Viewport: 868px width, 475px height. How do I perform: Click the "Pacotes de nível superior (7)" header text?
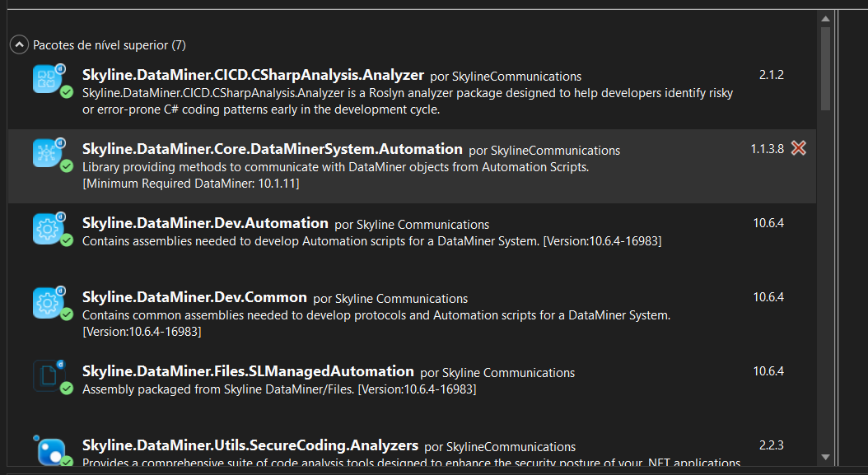[x=109, y=44]
